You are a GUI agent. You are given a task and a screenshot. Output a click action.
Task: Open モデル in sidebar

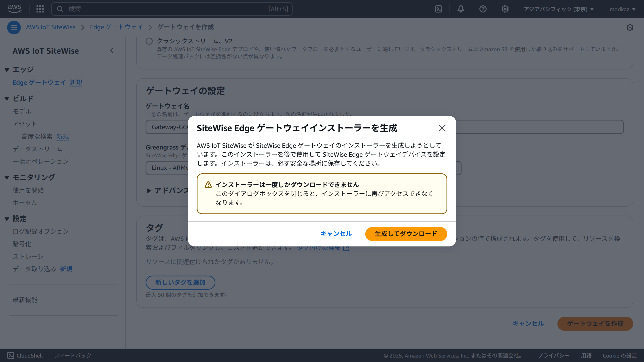22,112
